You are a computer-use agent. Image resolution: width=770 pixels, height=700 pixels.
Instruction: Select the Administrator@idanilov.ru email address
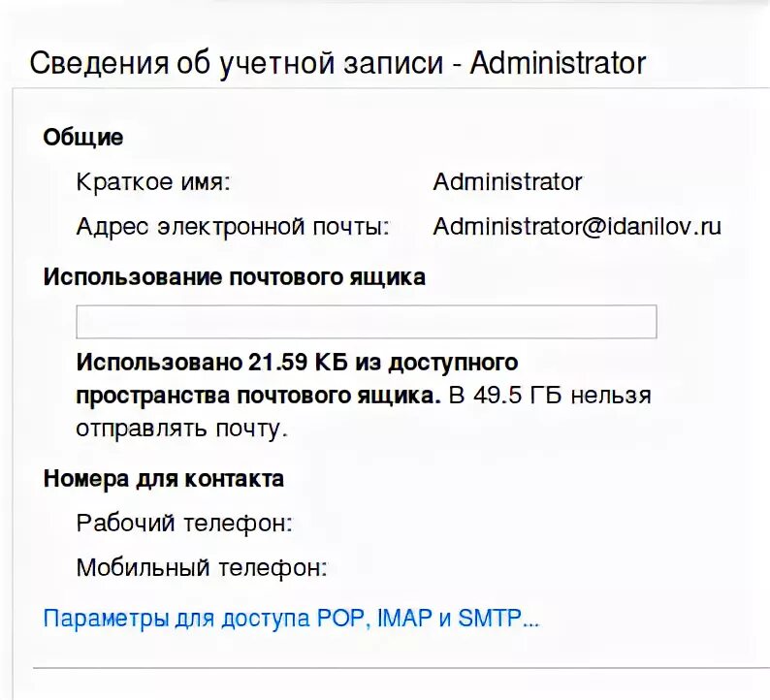pos(577,227)
